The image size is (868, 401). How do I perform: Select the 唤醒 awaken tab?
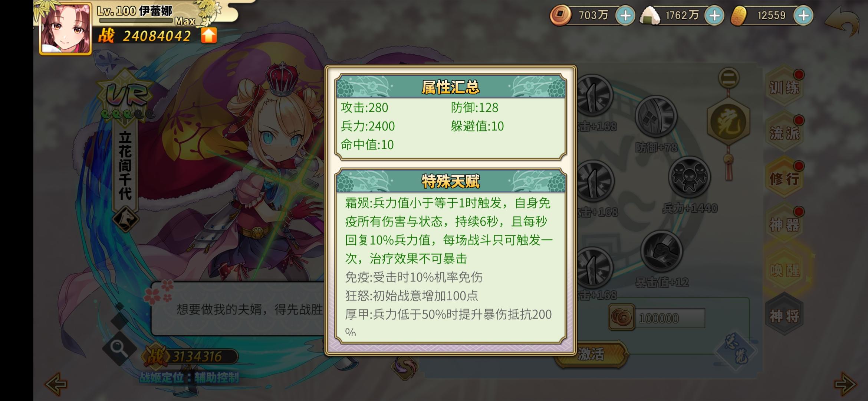(784, 270)
